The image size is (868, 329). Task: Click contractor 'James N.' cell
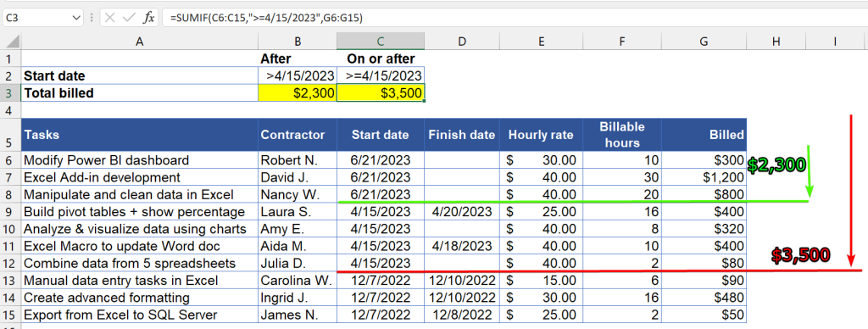click(298, 315)
